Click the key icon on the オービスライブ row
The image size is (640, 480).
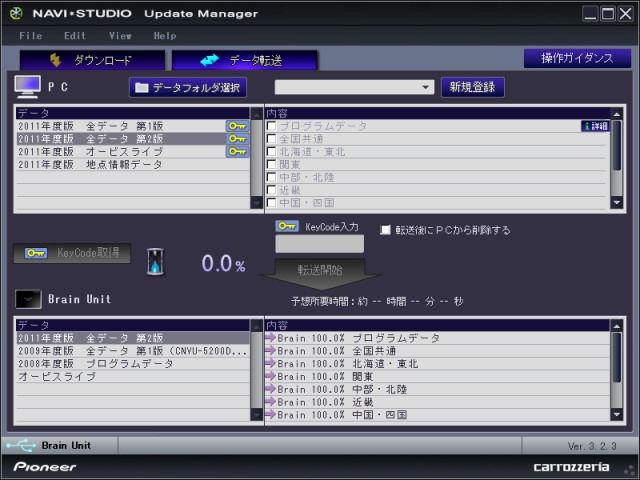point(237,152)
